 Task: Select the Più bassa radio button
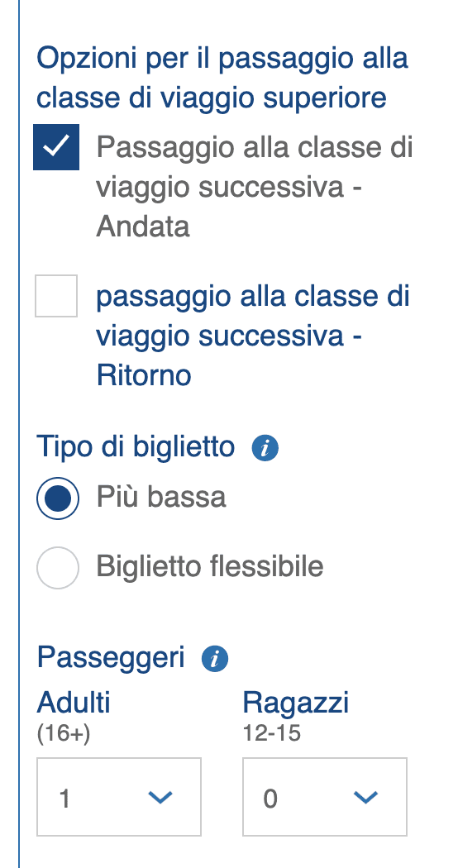pyautogui.click(x=58, y=498)
